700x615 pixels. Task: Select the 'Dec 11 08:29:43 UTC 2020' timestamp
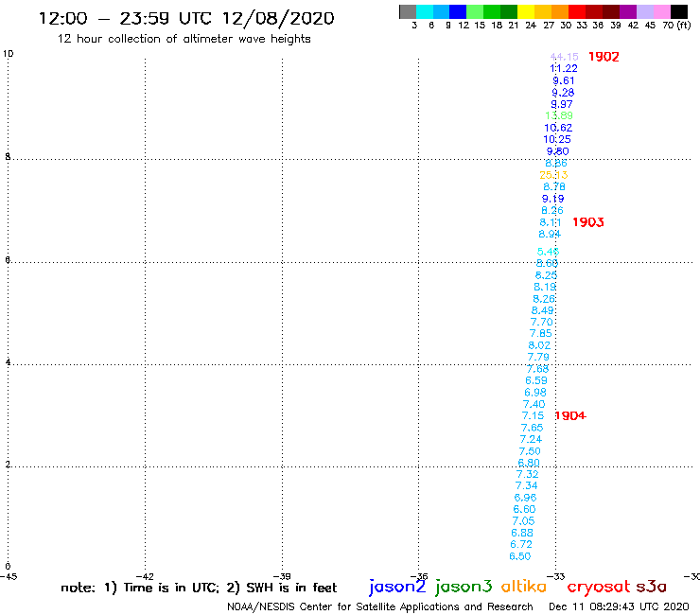tap(619, 607)
